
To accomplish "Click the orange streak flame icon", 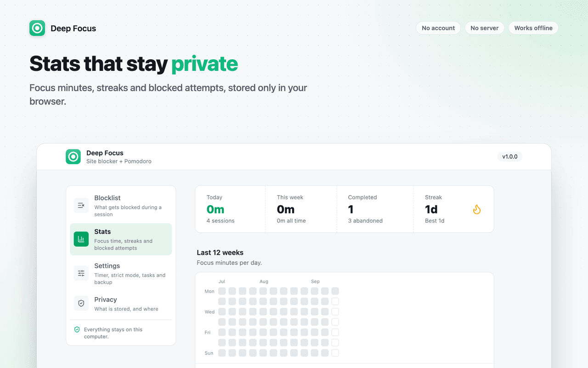I will click(x=477, y=210).
